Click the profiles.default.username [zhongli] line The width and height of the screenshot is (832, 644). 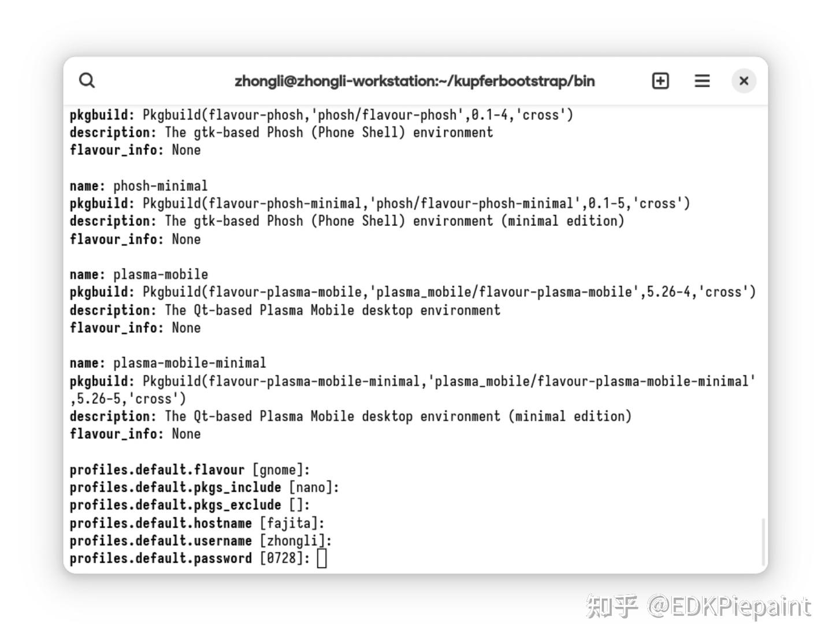tap(201, 541)
